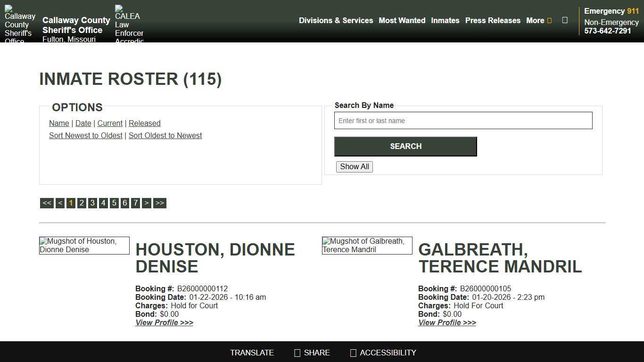Expand the More navigation dropdown

tap(538, 20)
